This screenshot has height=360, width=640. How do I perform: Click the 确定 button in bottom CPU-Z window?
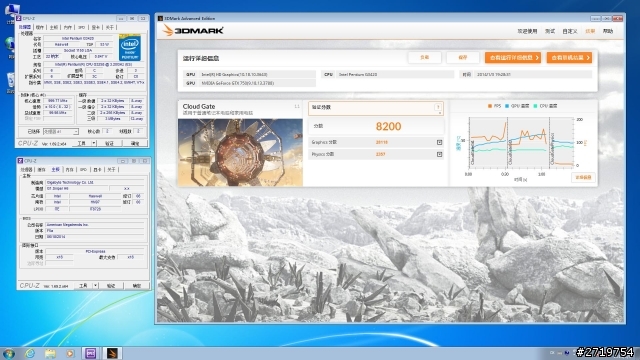coord(137,286)
